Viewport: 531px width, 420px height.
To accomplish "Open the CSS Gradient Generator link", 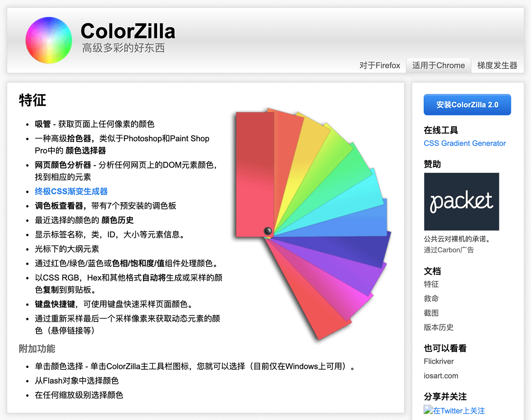I will (465, 143).
